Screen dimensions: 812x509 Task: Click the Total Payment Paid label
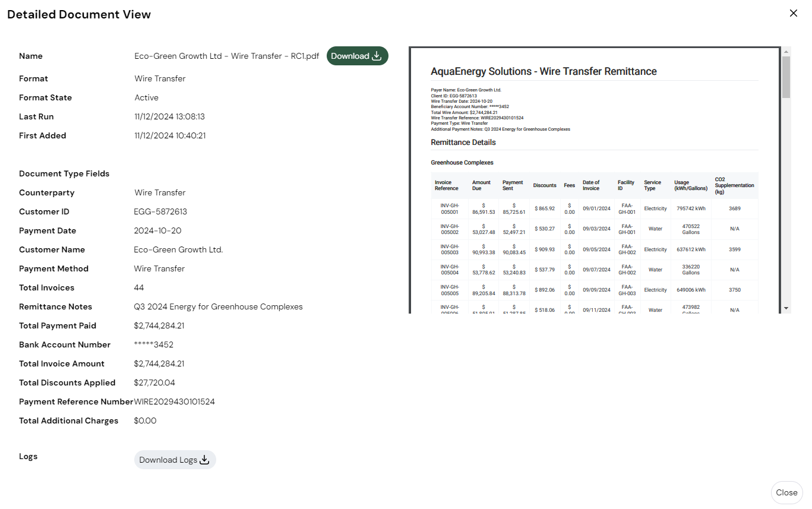[x=58, y=325]
